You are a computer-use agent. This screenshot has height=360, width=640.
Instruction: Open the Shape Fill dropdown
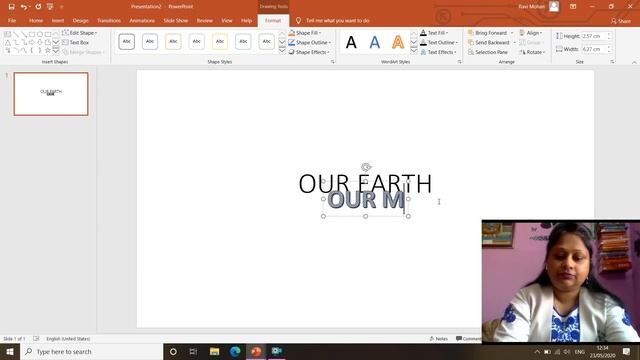point(305,33)
